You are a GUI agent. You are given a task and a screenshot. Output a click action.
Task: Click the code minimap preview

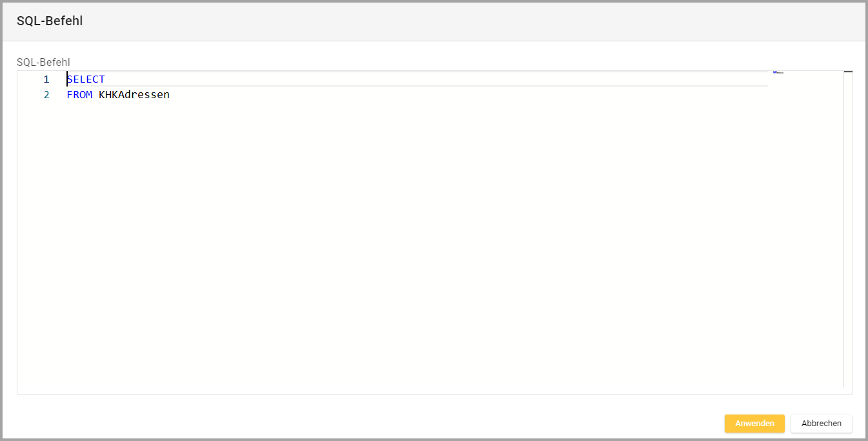pyautogui.click(x=778, y=72)
